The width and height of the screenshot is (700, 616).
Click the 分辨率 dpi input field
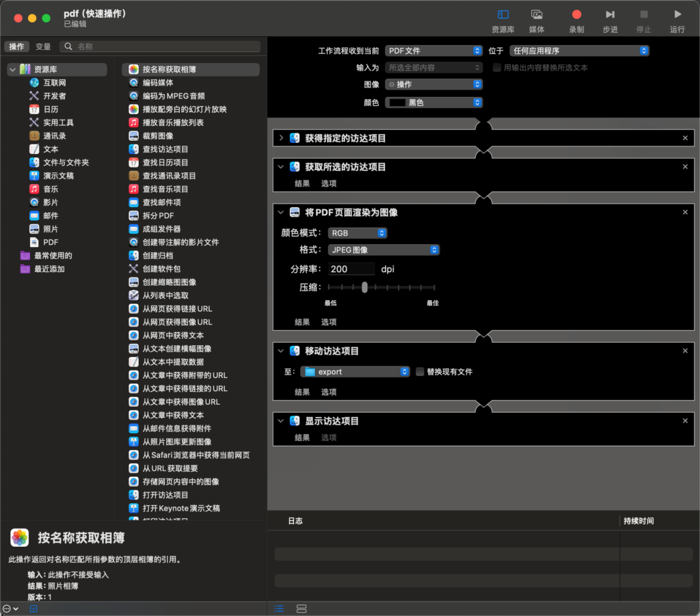coord(351,269)
